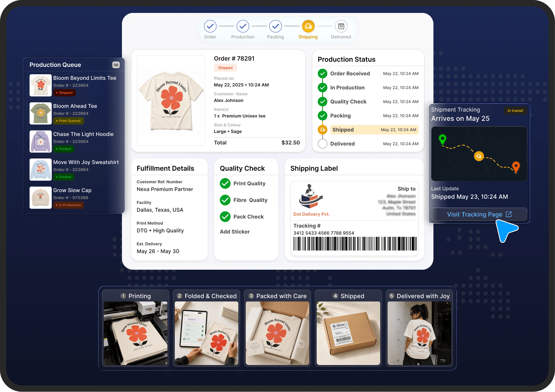Click the green origin pin on tracking map
Image resolution: width=555 pixels, height=392 pixels.
[x=442, y=140]
